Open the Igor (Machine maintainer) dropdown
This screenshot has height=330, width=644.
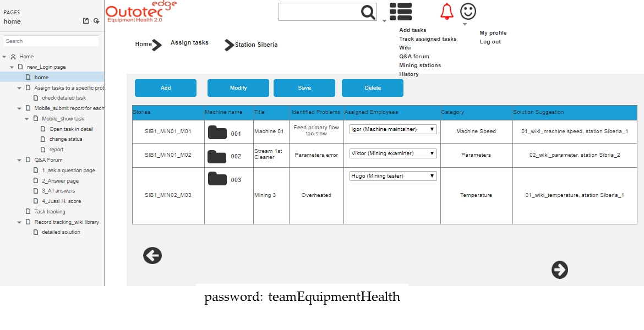[x=393, y=129]
